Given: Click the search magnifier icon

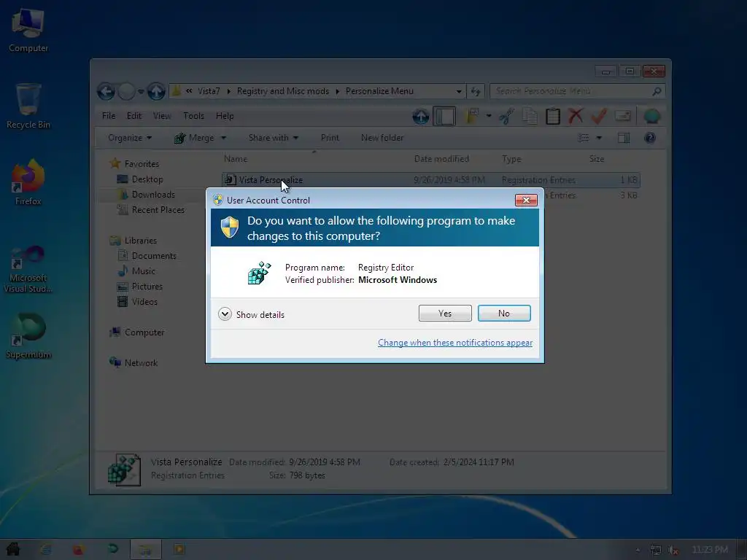Looking at the screenshot, I should pos(657,91).
